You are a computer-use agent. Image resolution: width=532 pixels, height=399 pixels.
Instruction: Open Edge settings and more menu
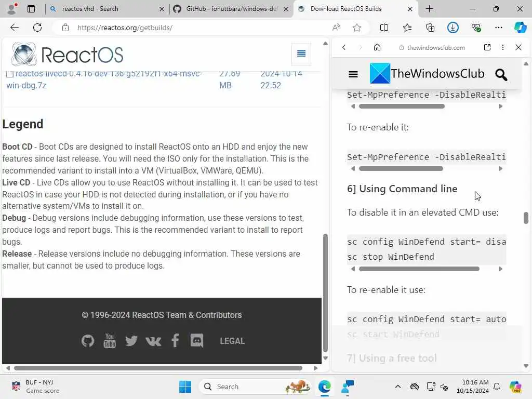tap(498, 28)
